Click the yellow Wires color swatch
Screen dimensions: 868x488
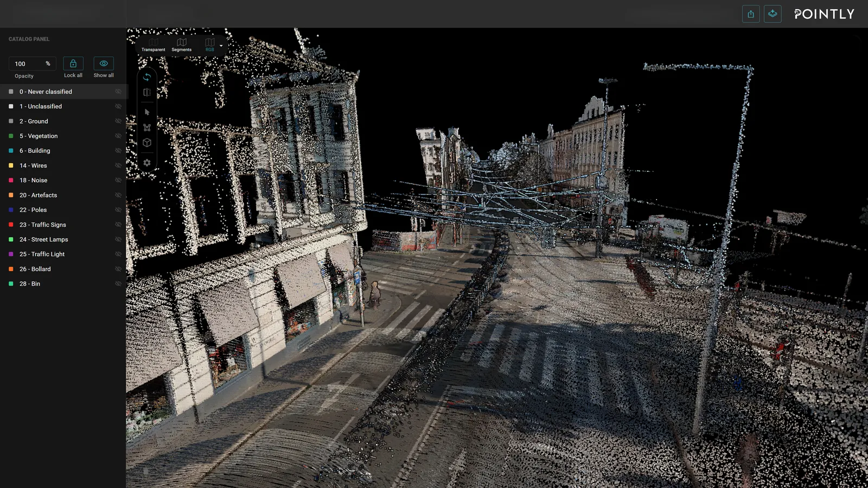(11, 165)
